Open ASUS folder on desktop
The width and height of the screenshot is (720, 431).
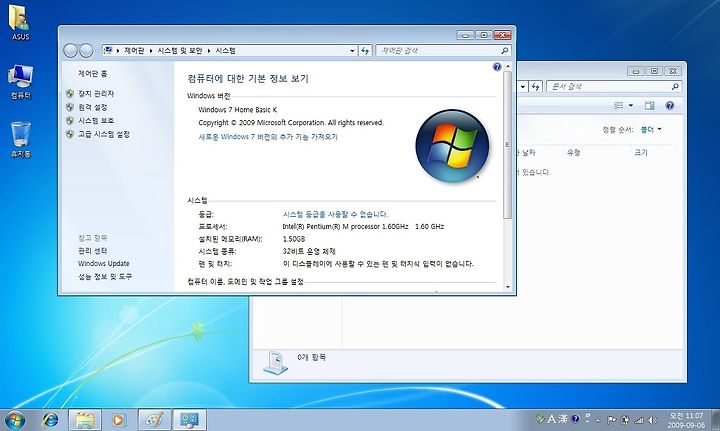pos(20,23)
